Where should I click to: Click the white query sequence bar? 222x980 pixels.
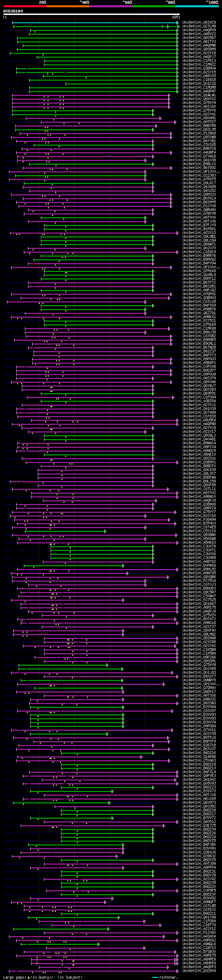point(92,15)
